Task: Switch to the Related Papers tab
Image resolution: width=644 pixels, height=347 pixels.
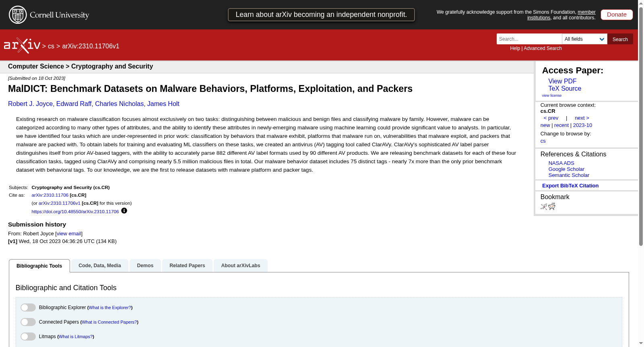Action: pos(187,266)
